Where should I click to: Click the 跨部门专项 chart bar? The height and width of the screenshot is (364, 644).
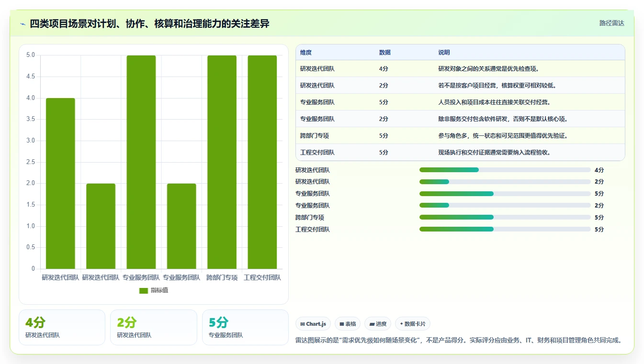click(222, 162)
